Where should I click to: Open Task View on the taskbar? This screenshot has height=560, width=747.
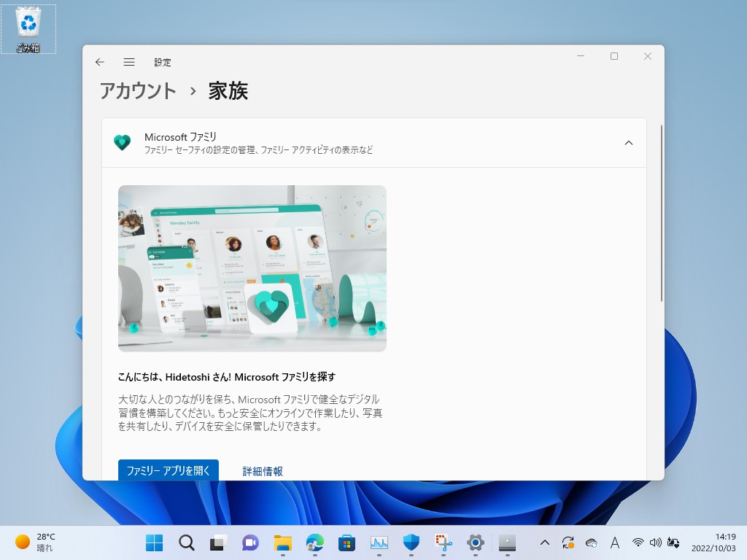coord(218,542)
